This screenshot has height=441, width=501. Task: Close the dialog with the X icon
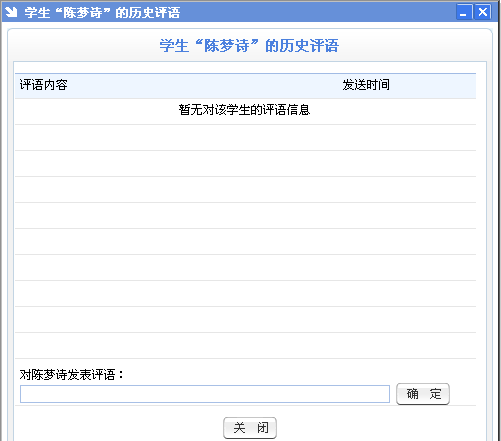pos(482,12)
